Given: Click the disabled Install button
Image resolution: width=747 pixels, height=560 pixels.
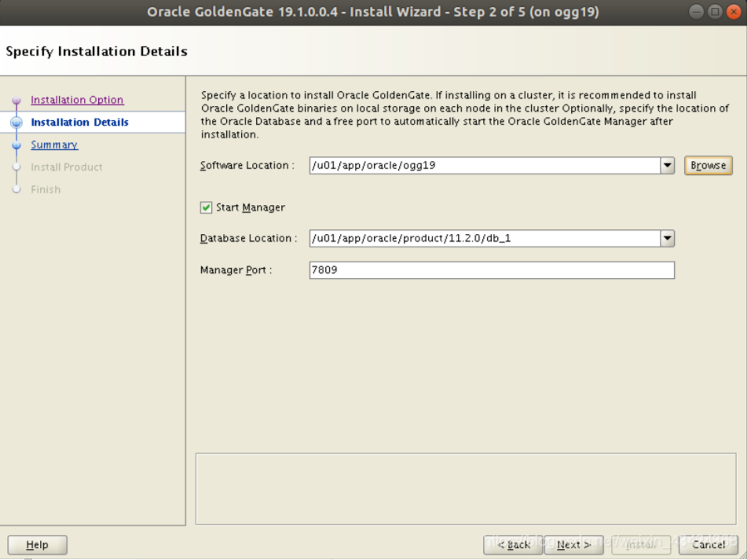Looking at the screenshot, I should click(641, 545).
